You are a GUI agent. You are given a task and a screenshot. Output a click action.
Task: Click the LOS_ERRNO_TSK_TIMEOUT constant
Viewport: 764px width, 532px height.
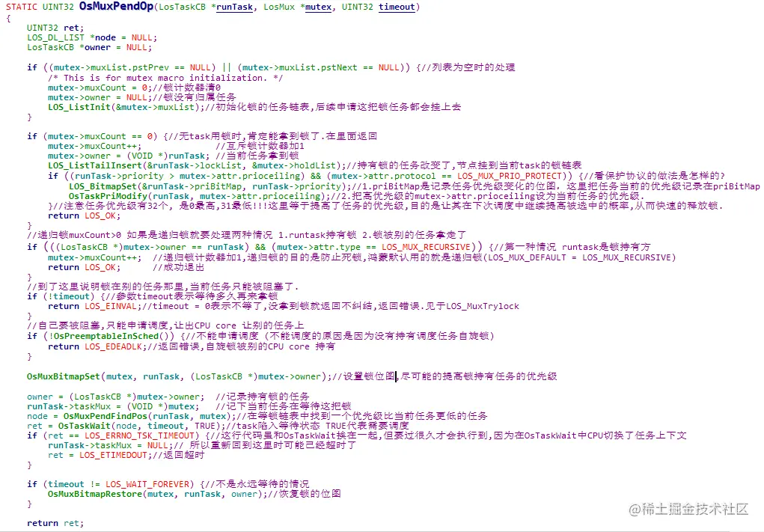(139, 435)
